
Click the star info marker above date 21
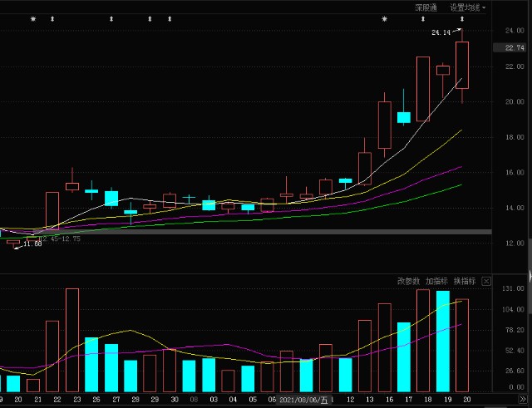33,19
